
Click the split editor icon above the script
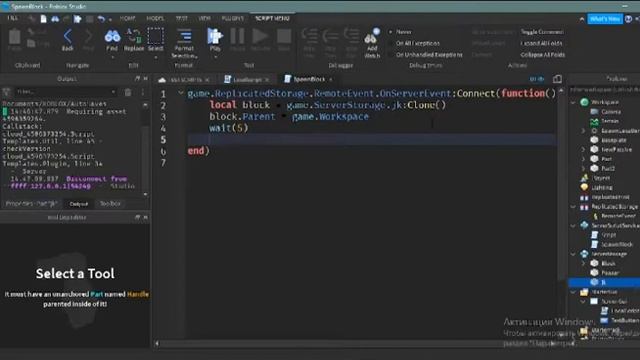pos(557,79)
